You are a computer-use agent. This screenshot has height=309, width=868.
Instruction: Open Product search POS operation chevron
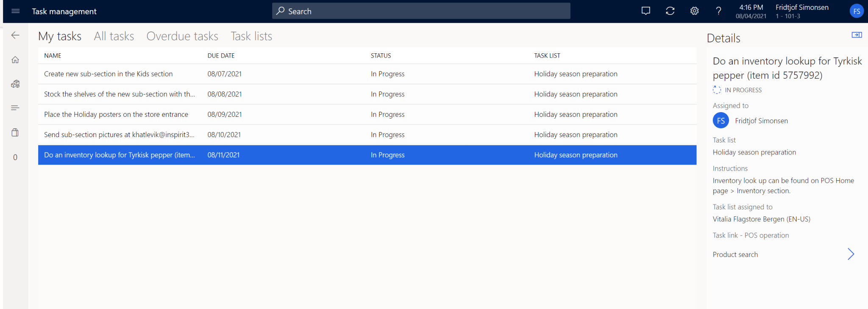[x=851, y=254]
